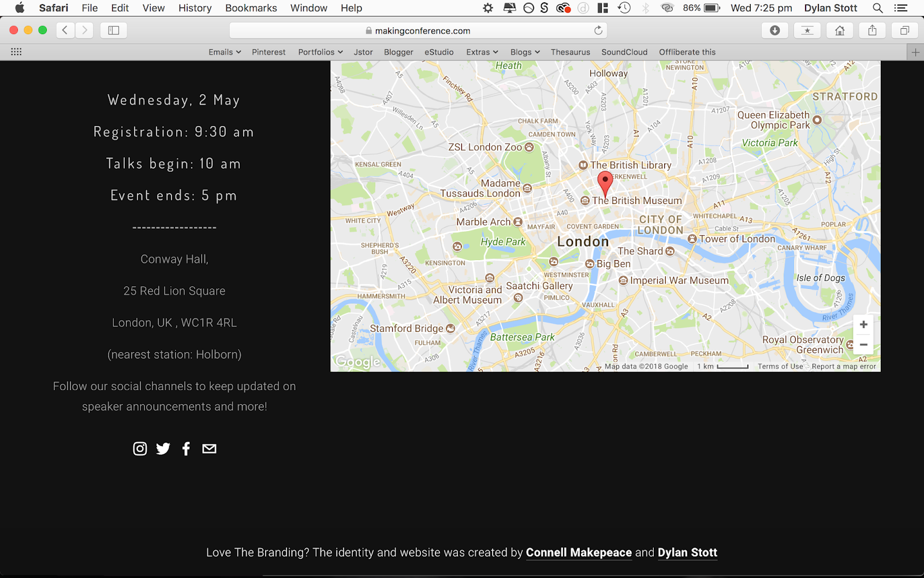The width and height of the screenshot is (924, 578).
Task: Click the Time Machine menu bar icon
Action: (x=624, y=8)
